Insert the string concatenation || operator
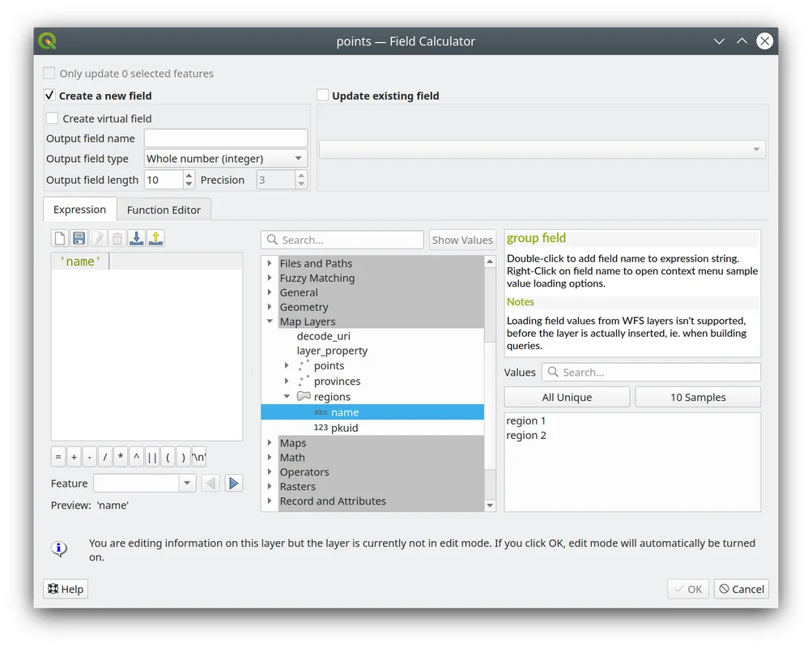812x648 pixels. tap(152, 457)
